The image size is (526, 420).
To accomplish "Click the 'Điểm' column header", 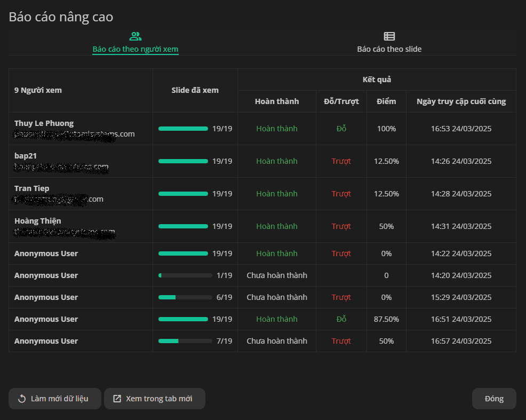I will tap(386, 101).
